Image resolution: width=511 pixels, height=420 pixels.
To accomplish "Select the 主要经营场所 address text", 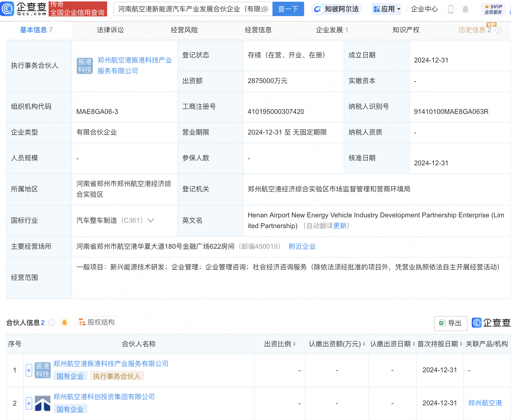I will point(155,246).
